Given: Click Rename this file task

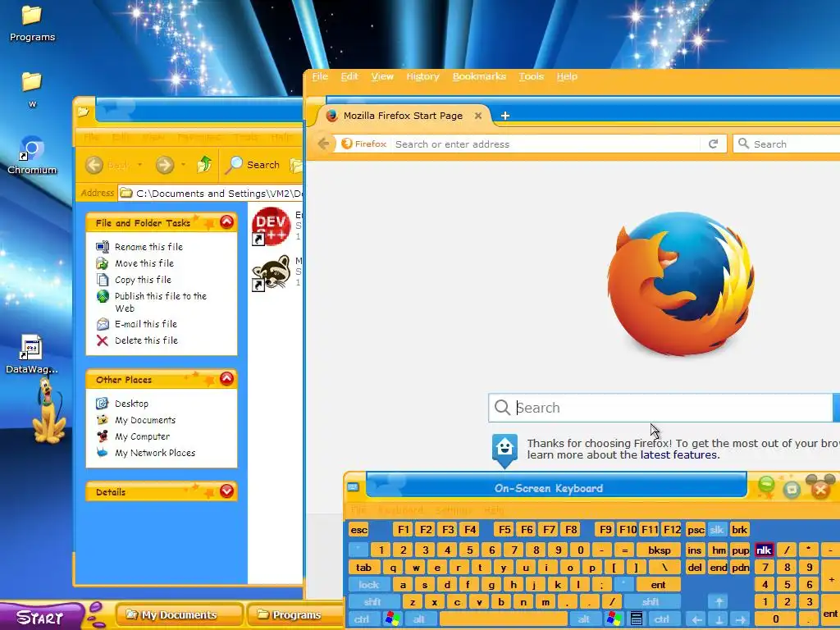Looking at the screenshot, I should point(148,247).
